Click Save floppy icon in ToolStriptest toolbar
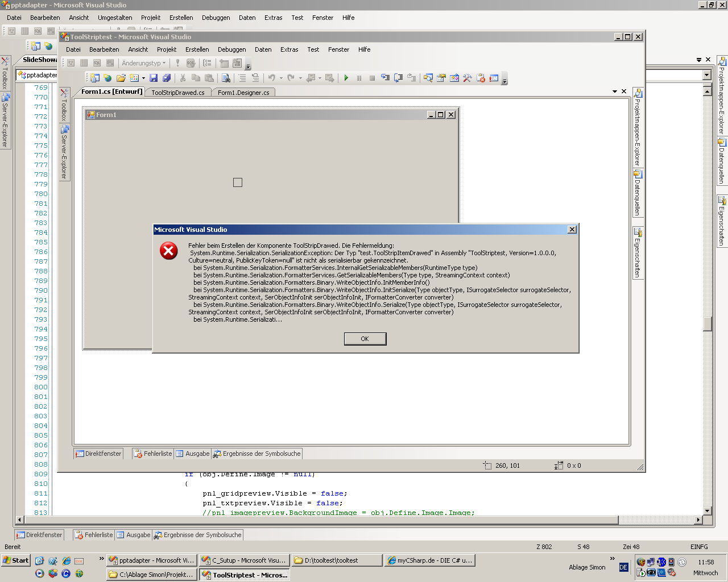The image size is (728, 582). point(154,78)
